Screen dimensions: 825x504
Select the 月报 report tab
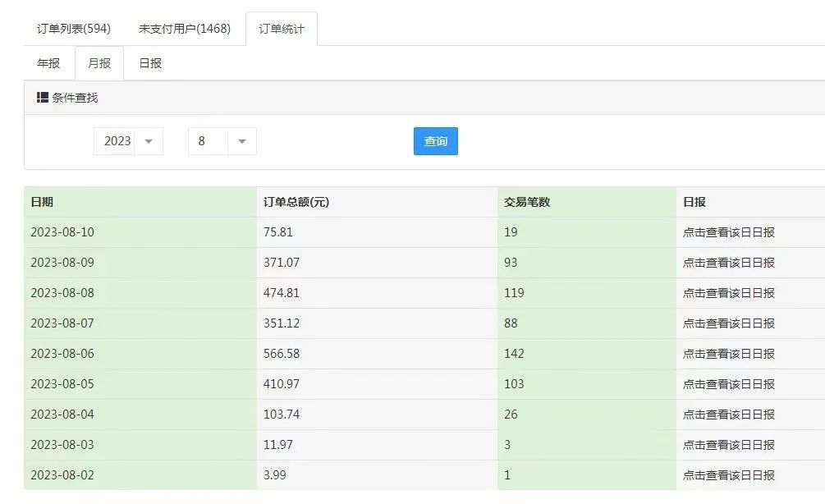[x=99, y=62]
